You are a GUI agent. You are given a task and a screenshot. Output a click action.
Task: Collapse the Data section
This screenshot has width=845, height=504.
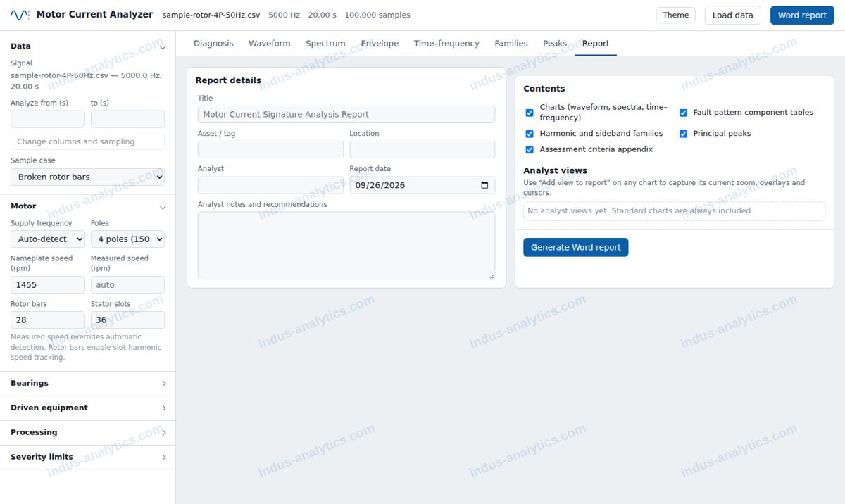click(x=87, y=46)
